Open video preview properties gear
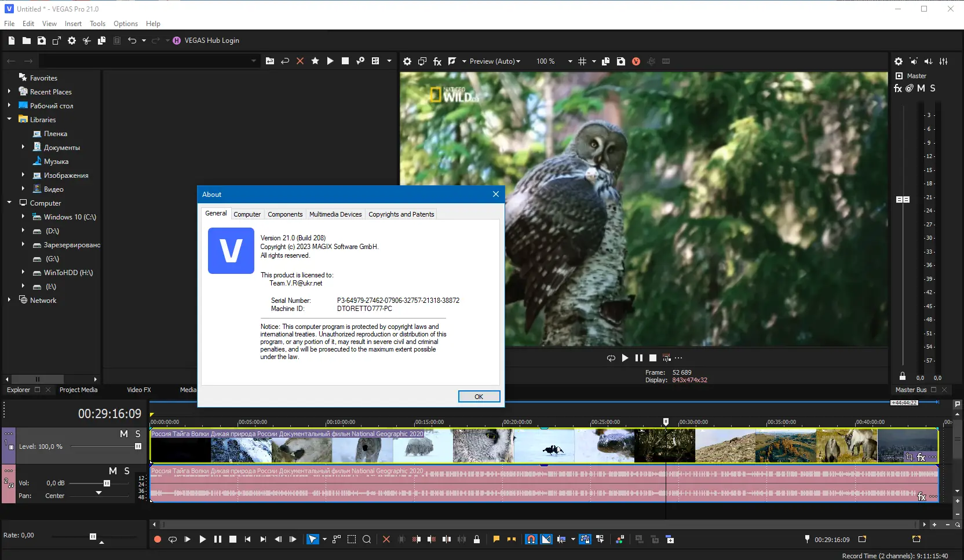Image resolution: width=964 pixels, height=560 pixels. click(407, 61)
